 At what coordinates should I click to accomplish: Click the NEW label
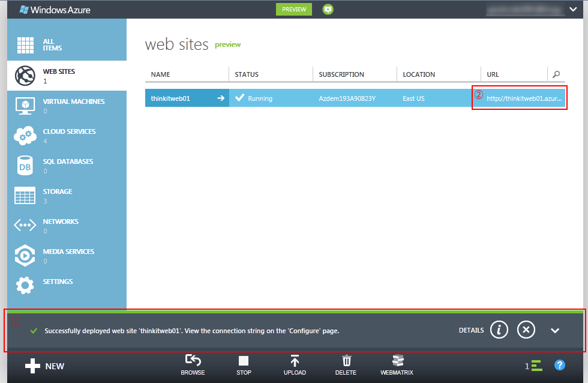pos(55,366)
